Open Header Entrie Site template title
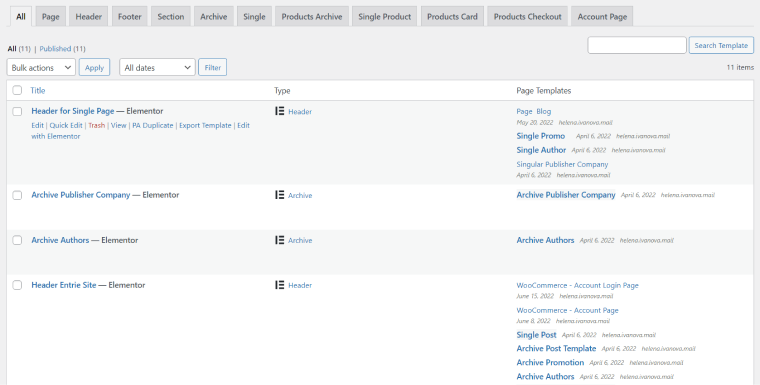 click(63, 285)
